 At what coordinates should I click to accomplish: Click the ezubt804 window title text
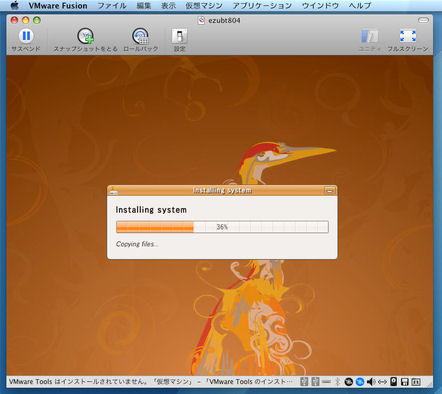[x=224, y=20]
